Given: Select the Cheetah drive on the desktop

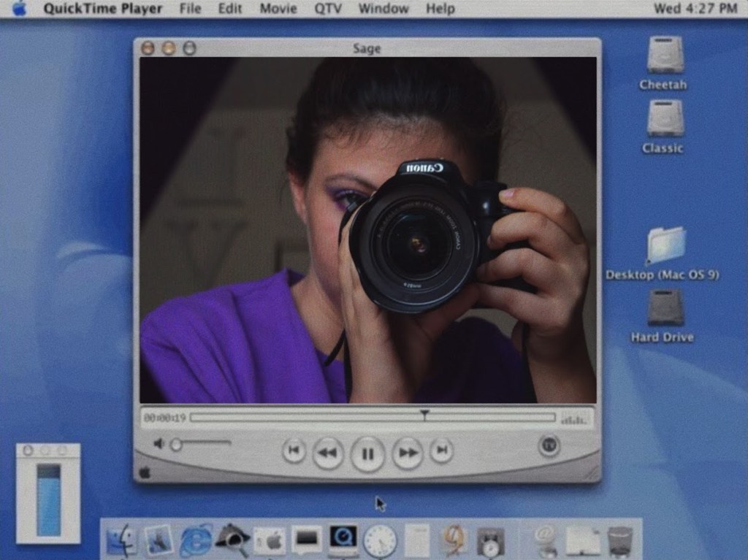Looking at the screenshot, I should point(665,55).
